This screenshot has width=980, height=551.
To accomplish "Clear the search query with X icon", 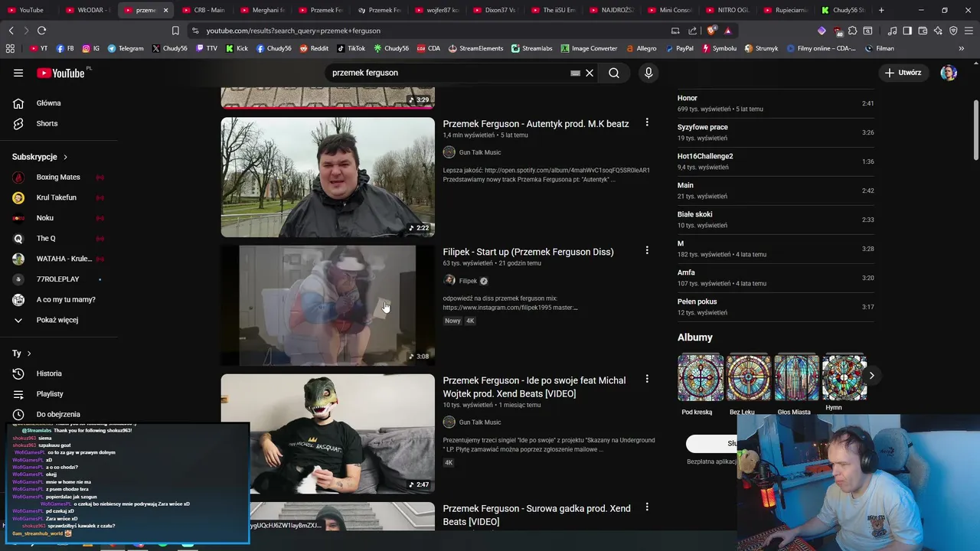I will pyautogui.click(x=590, y=73).
